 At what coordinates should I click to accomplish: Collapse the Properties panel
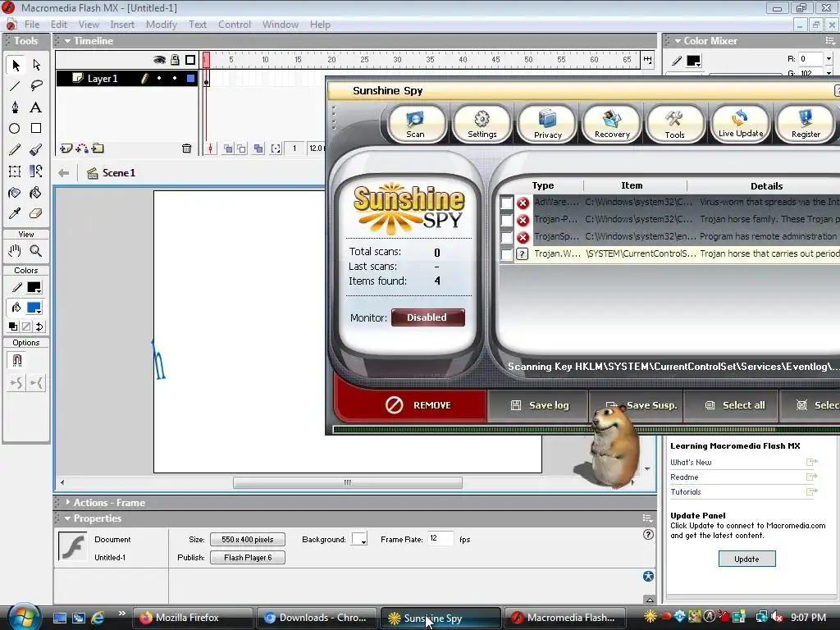point(67,518)
